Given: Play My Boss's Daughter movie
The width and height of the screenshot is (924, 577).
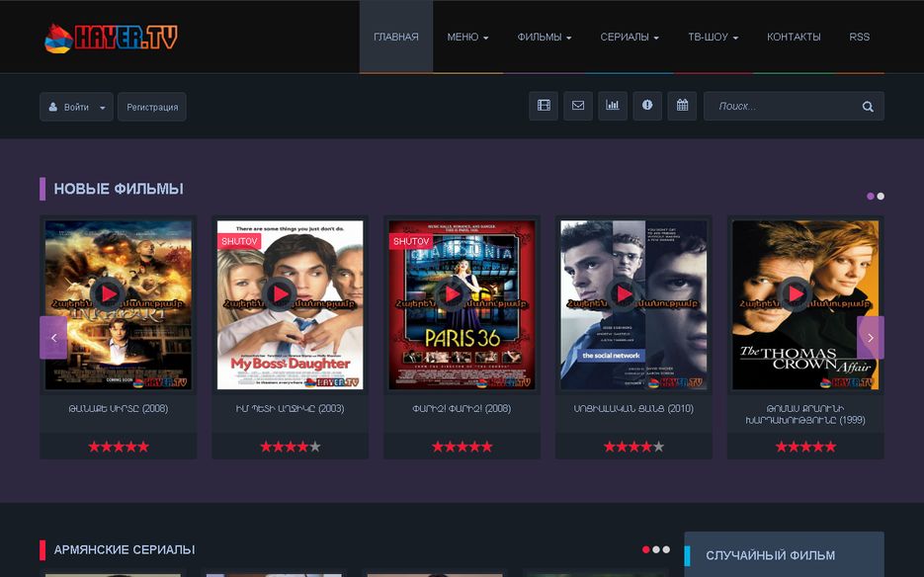Looking at the screenshot, I should [280, 293].
